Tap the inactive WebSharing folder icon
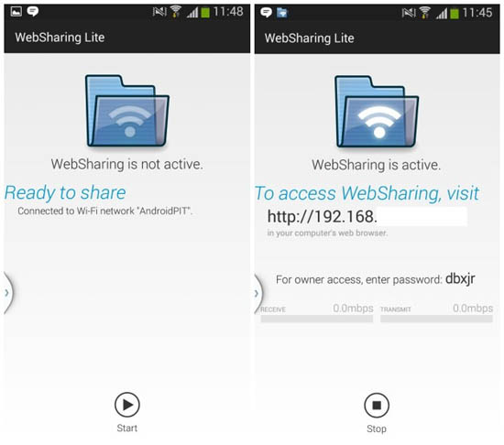The image size is (504, 445). pos(127,111)
